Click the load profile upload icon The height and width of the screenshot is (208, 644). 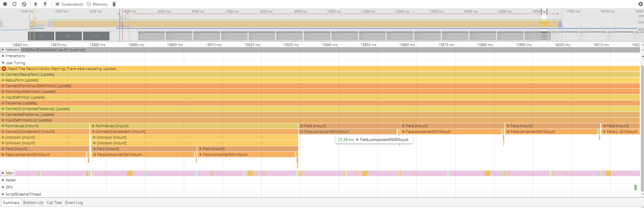[36, 4]
